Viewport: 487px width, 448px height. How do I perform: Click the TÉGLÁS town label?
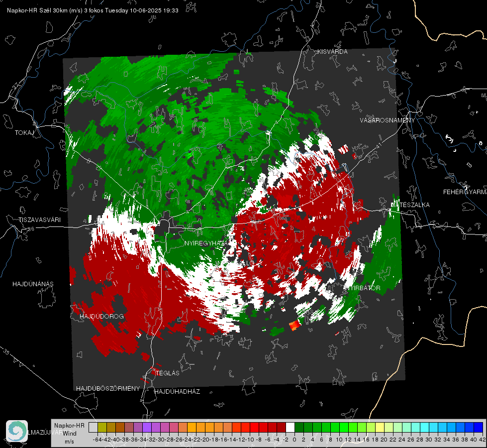pos(168,373)
